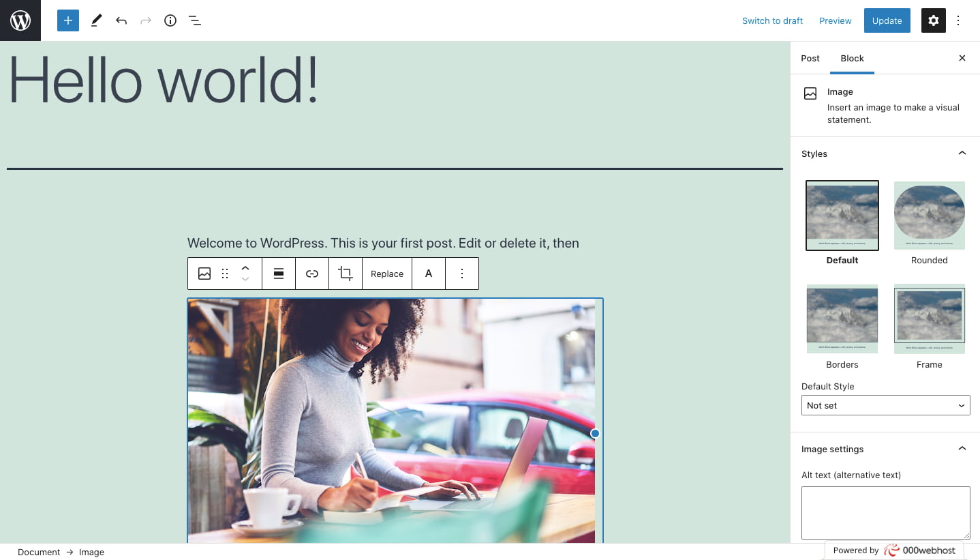Insert a link on the image
The width and height of the screenshot is (980, 560).
312,273
